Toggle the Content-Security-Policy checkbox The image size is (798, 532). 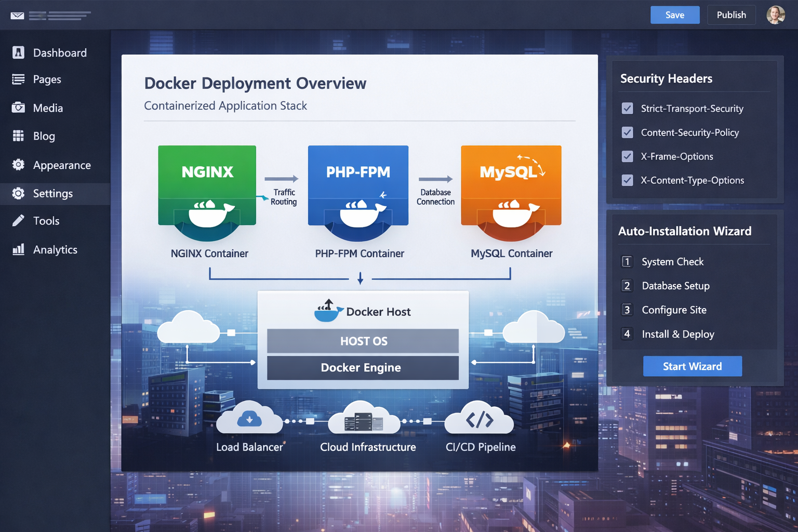click(x=628, y=132)
